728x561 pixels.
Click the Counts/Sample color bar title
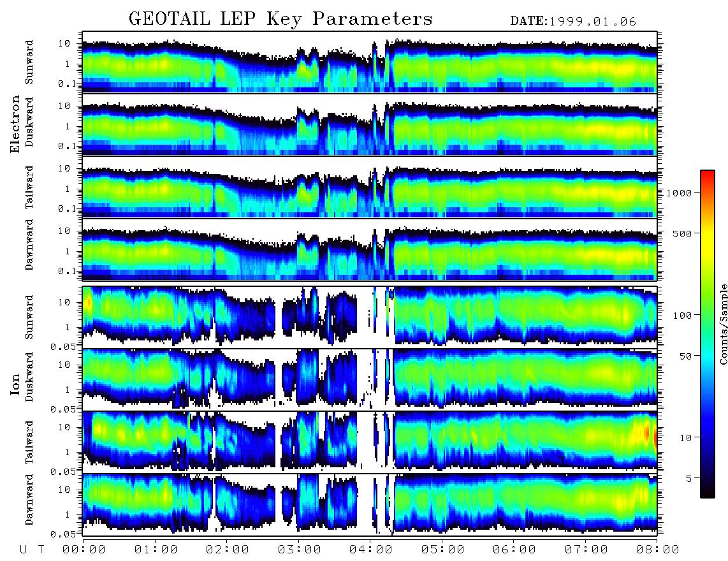723,324
